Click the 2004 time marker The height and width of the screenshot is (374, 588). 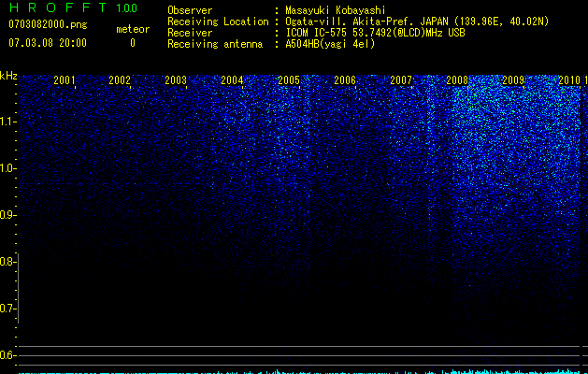tap(232, 79)
